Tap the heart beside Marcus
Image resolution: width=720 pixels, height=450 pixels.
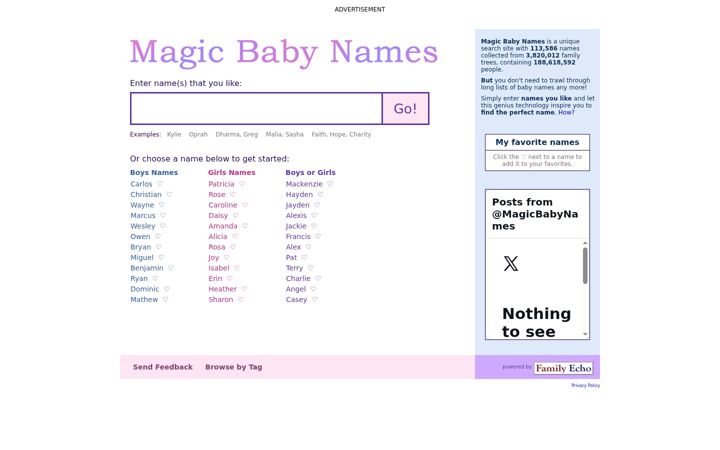(163, 215)
